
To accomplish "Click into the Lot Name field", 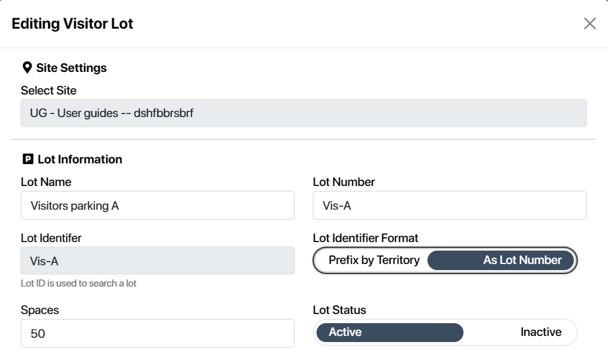I will coord(157,205).
